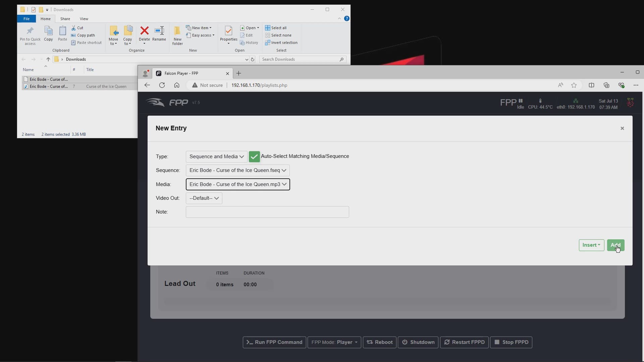Viewport: 644px width, 362px height.
Task: Click the browser address bar URL
Action: tap(259, 85)
